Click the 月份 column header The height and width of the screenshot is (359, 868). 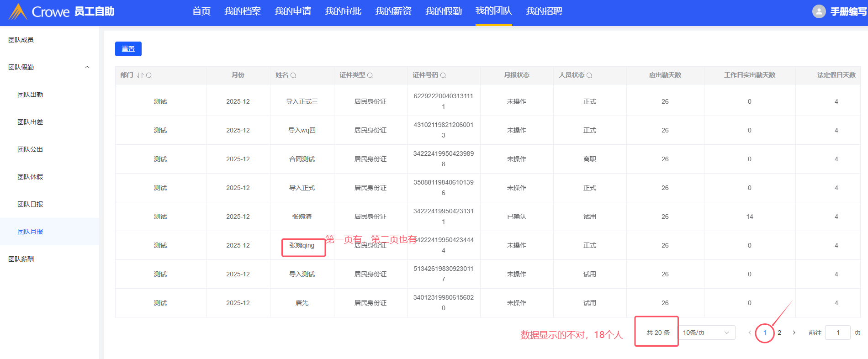[238, 75]
